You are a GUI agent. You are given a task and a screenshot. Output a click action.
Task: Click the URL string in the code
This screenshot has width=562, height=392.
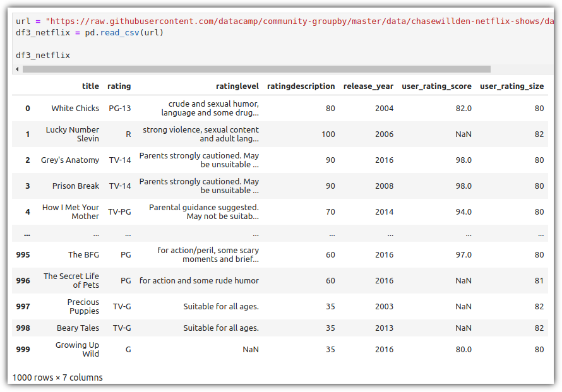[x=300, y=21]
